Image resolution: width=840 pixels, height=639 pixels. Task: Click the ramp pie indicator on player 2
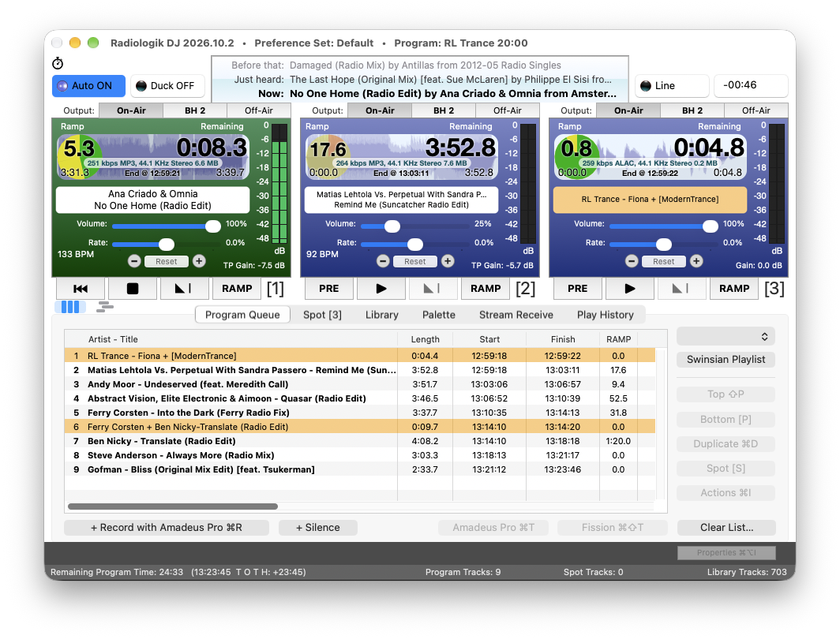tap(328, 158)
